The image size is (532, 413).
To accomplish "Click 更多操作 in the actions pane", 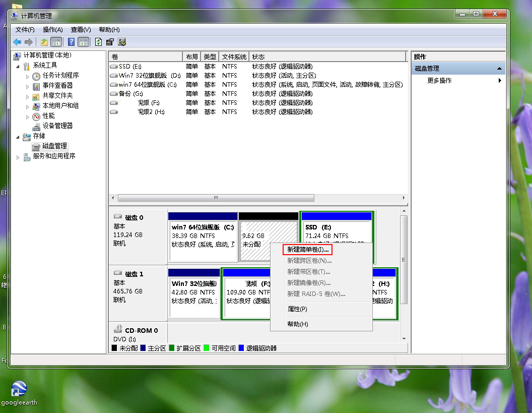I will pyautogui.click(x=439, y=81).
